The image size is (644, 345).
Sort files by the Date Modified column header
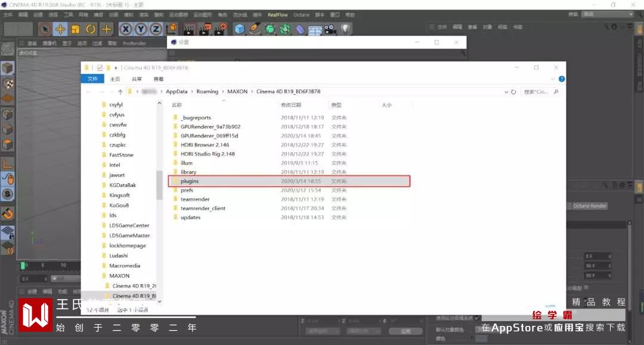point(291,105)
